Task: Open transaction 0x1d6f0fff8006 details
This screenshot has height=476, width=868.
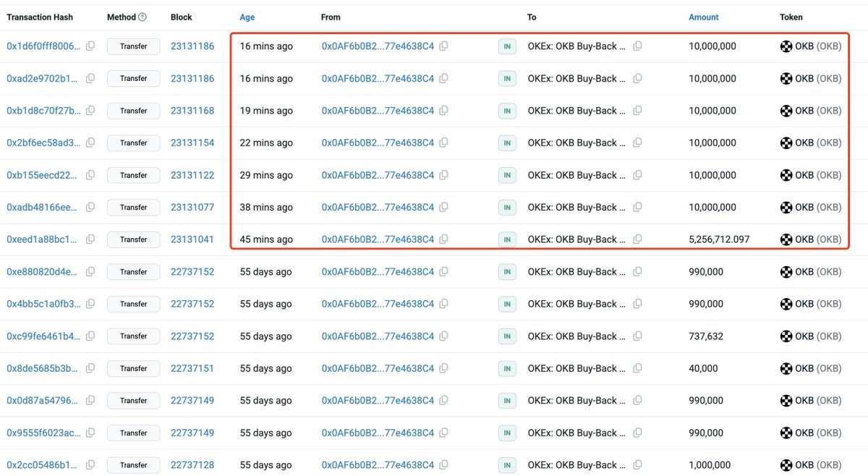Action: (x=44, y=46)
